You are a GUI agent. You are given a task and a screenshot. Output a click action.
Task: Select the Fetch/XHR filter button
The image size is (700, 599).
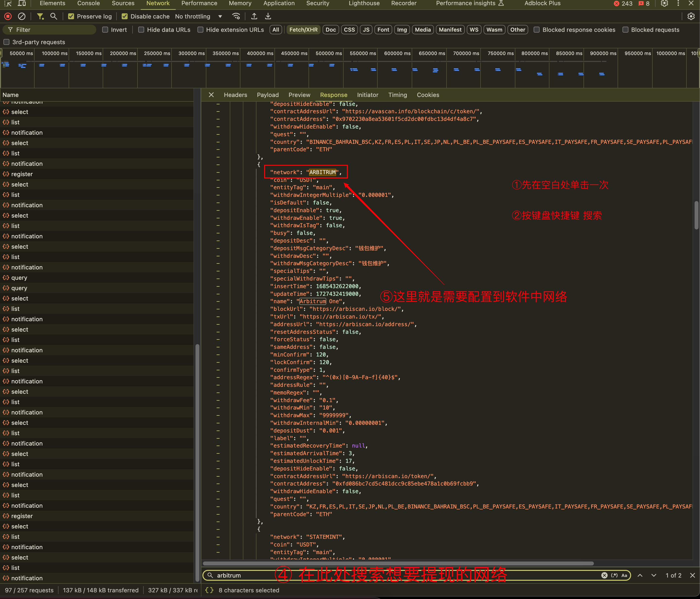[303, 30]
